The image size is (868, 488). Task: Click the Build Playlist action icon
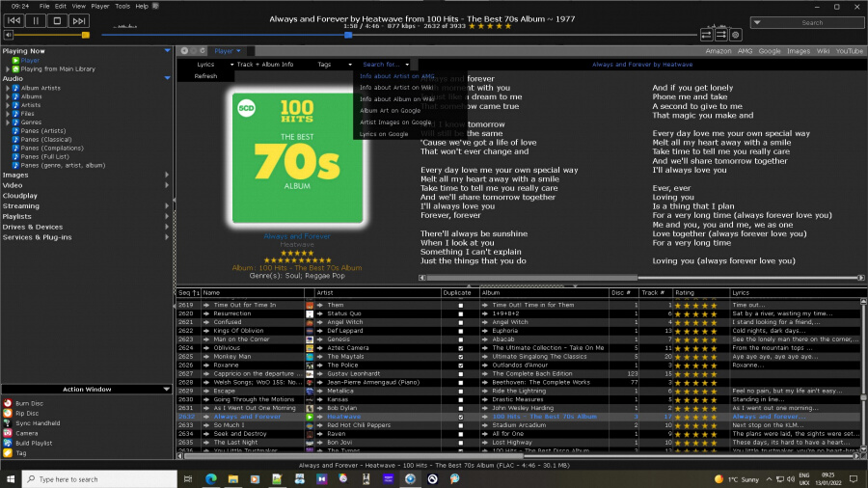click(8, 444)
